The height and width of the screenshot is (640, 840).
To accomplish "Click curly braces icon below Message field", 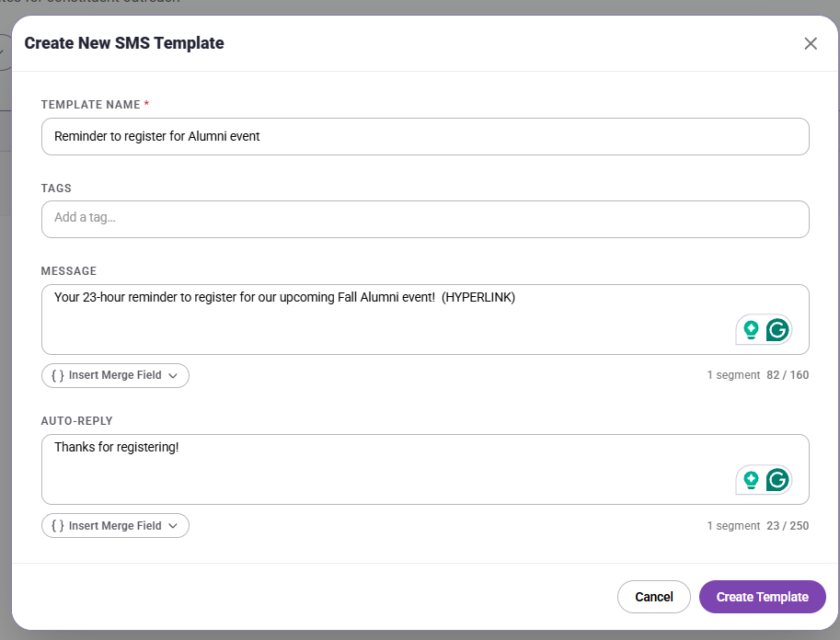I will pyautogui.click(x=57, y=375).
